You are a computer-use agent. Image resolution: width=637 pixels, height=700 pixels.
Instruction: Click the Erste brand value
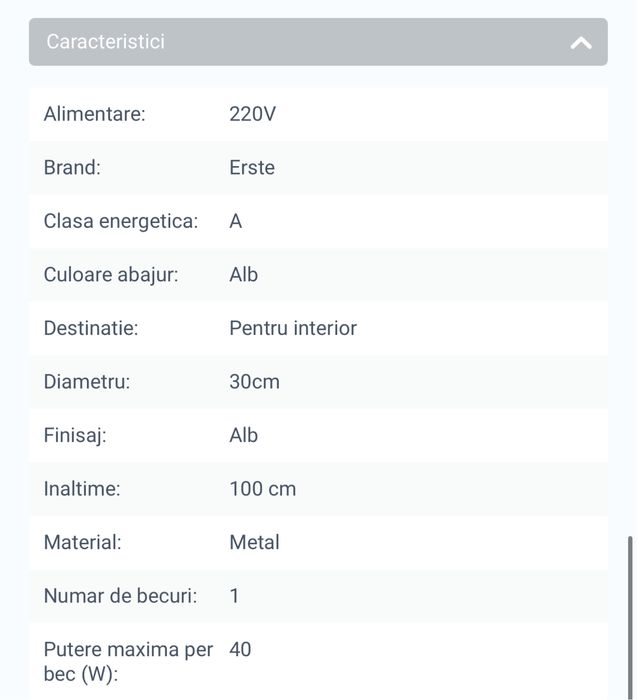click(x=252, y=168)
